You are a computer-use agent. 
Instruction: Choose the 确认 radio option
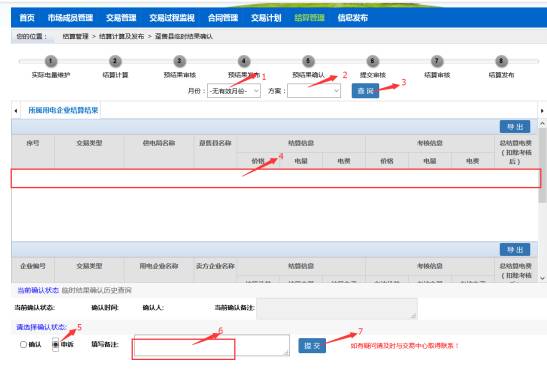pos(23,345)
